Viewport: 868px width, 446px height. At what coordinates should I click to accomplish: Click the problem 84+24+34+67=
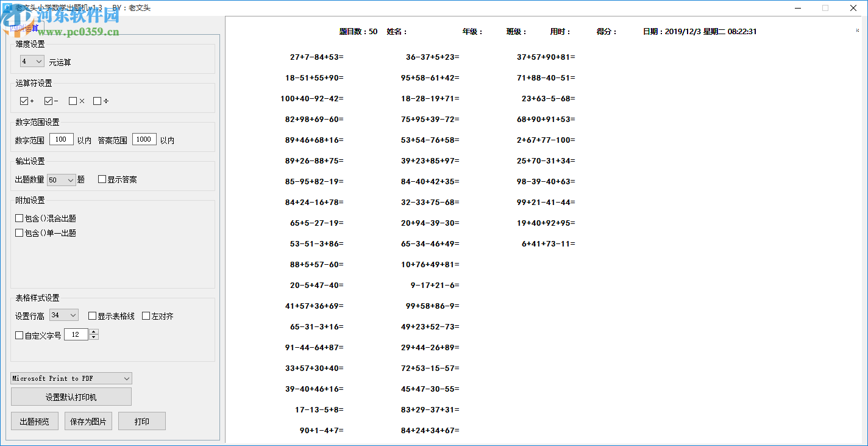click(x=430, y=431)
